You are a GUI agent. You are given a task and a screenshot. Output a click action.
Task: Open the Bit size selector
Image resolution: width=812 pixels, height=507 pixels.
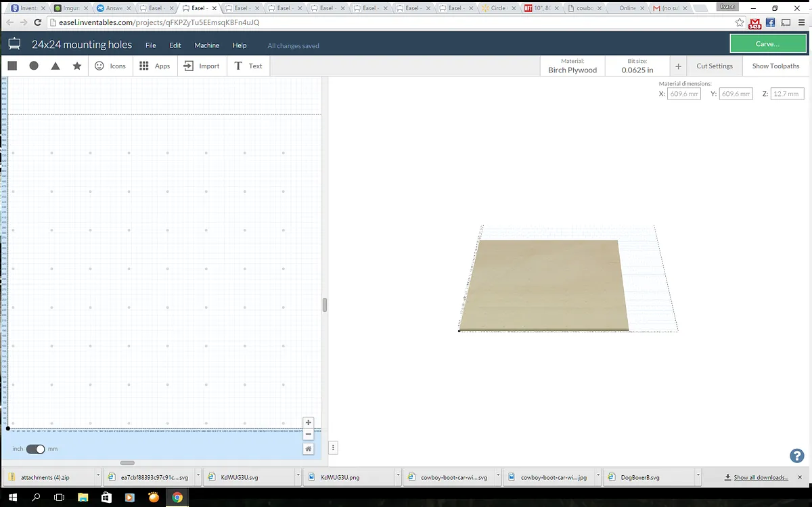(x=637, y=66)
